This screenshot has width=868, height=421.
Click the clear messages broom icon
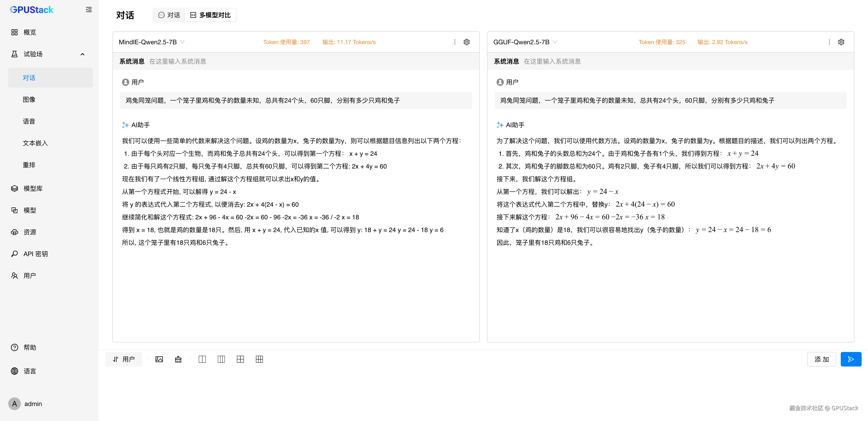point(178,359)
